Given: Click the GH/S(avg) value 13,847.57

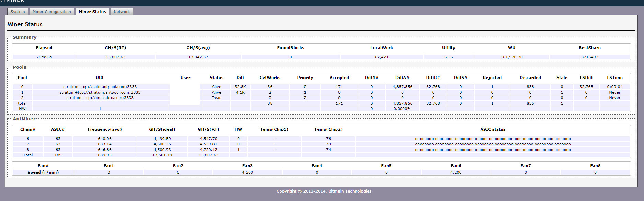Looking at the screenshot, I should click(x=198, y=57).
